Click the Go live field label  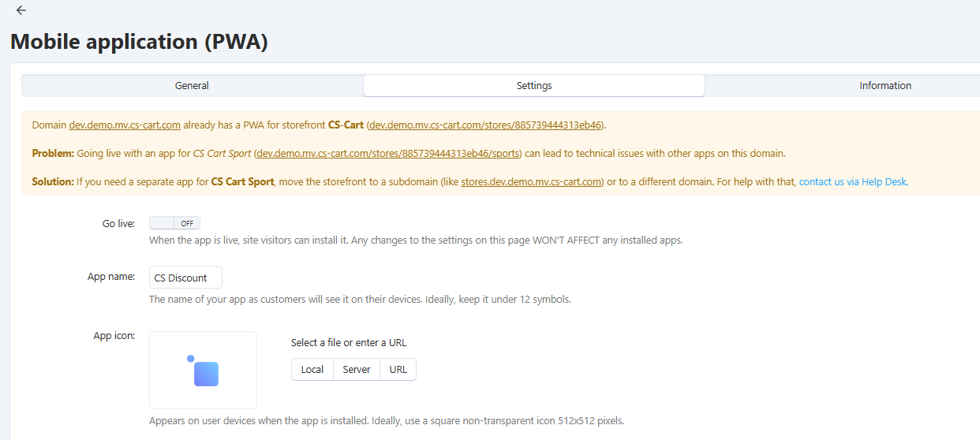(x=118, y=223)
